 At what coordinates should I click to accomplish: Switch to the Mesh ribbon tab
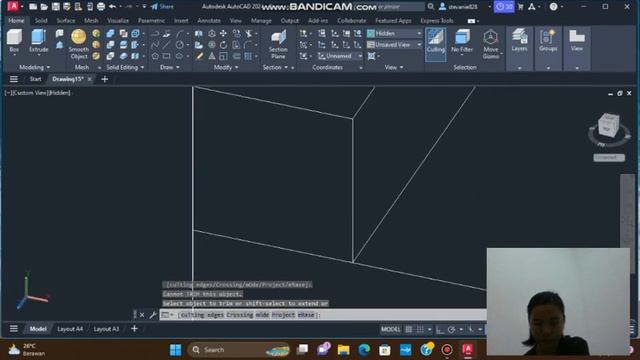(x=91, y=20)
